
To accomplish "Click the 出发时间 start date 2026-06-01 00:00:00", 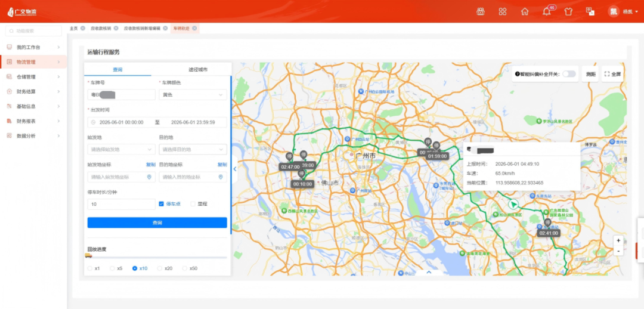I will click(x=121, y=122).
